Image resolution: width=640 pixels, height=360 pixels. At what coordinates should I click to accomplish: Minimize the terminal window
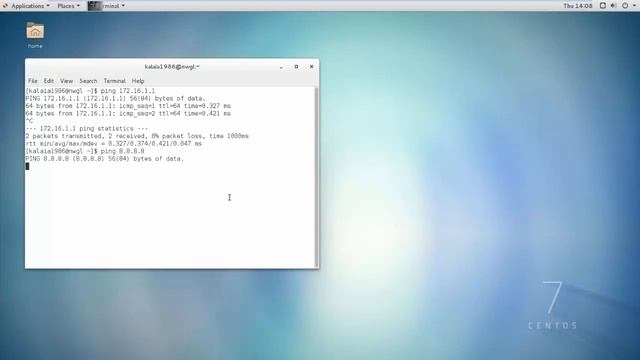(281, 67)
